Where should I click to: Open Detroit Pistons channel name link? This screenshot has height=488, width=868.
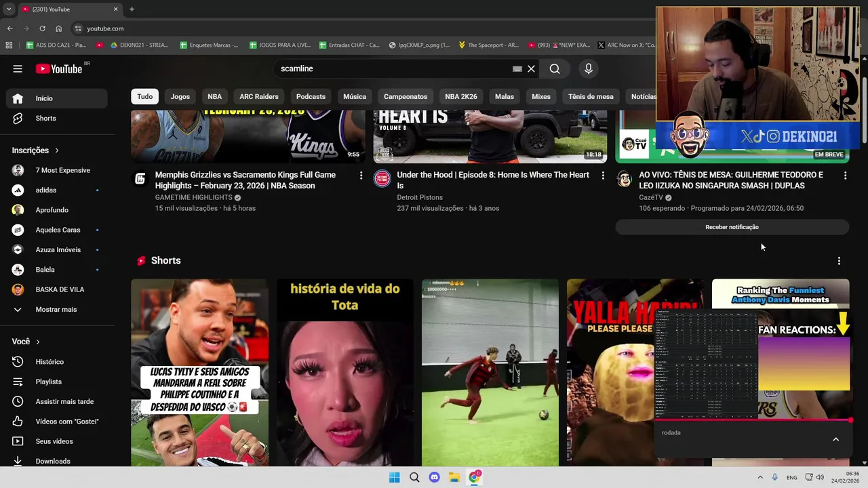tap(420, 197)
